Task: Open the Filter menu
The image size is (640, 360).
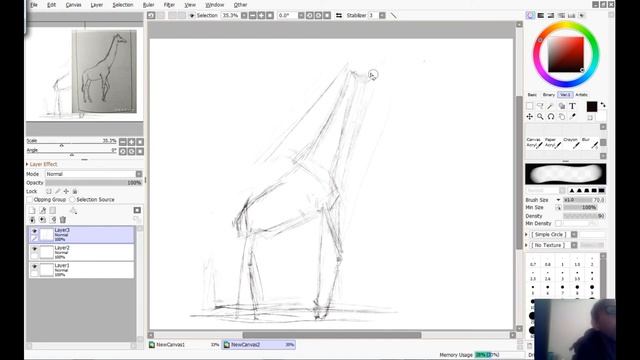Action: click(x=169, y=5)
